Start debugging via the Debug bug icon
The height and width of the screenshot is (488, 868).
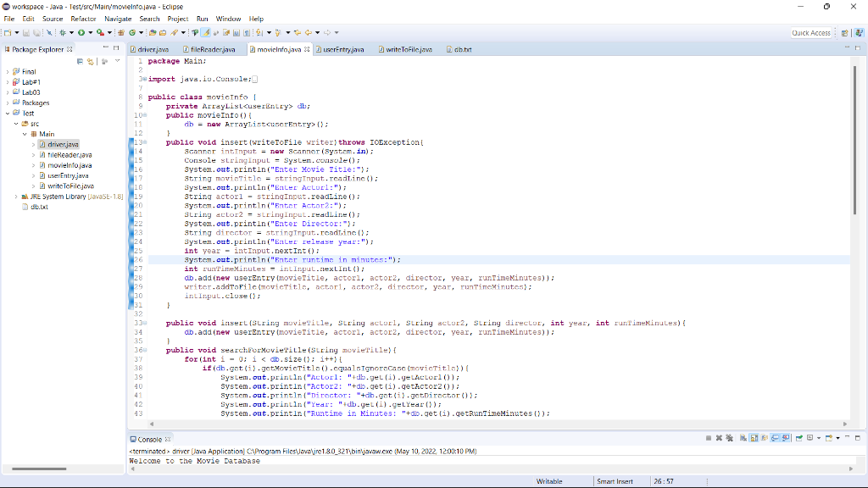(x=62, y=32)
